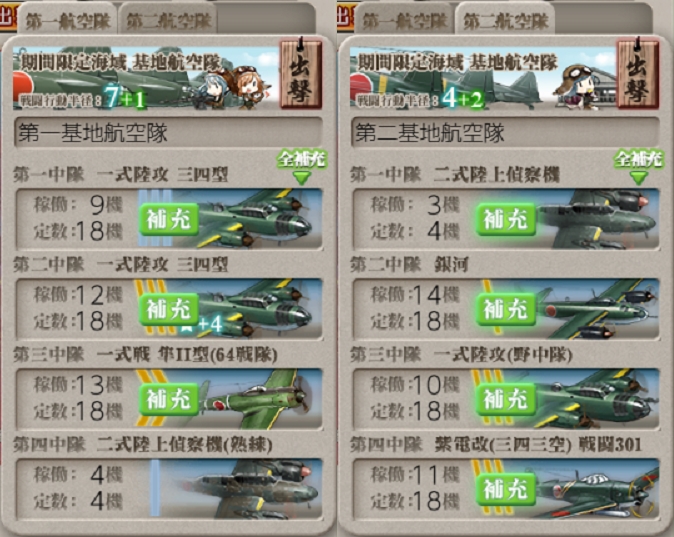Click 補充 for 紫電改 戦闘301 squadron

point(506,489)
